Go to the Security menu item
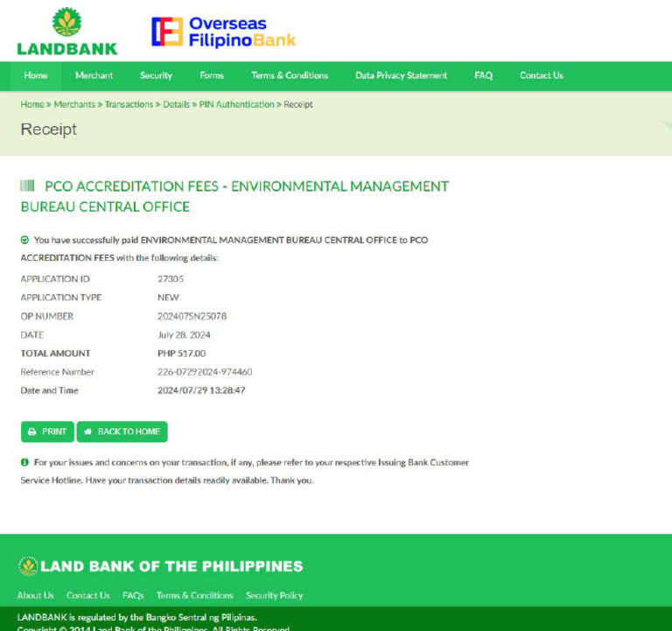 click(156, 75)
